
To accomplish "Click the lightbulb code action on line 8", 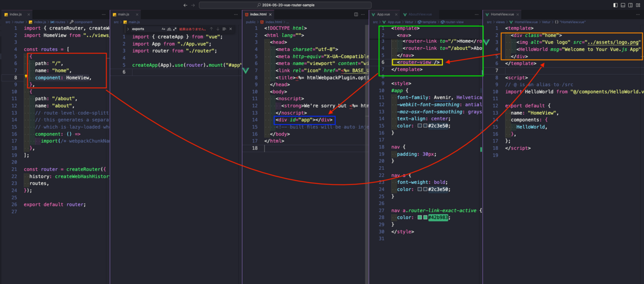I will (26, 77).
